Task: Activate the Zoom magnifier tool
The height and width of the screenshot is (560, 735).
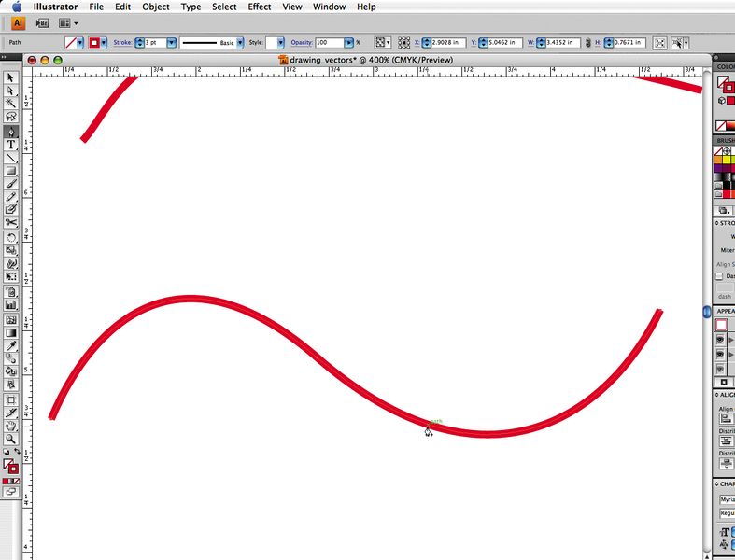Action: click(x=11, y=439)
